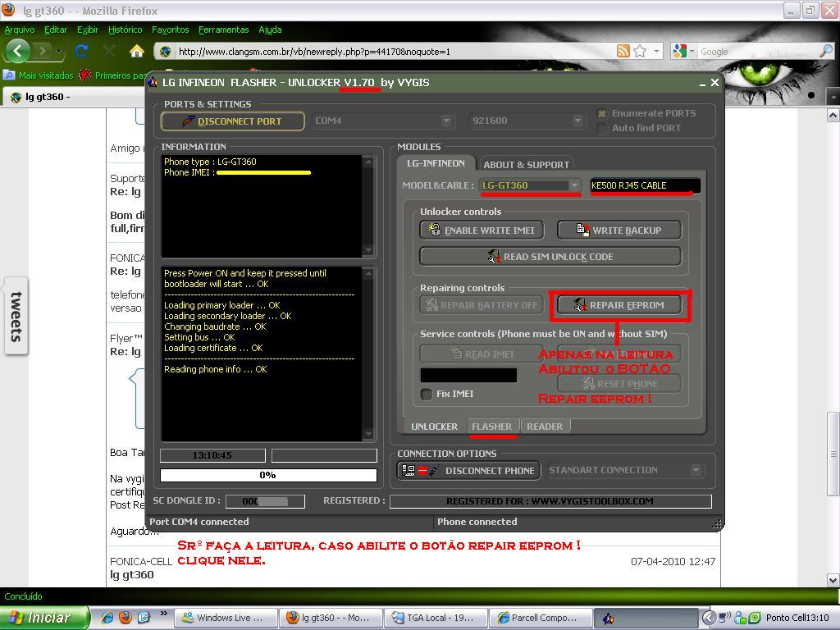Open the Ferramentas menu in Firefox
Viewport: 840px width, 630px height.
(x=223, y=30)
